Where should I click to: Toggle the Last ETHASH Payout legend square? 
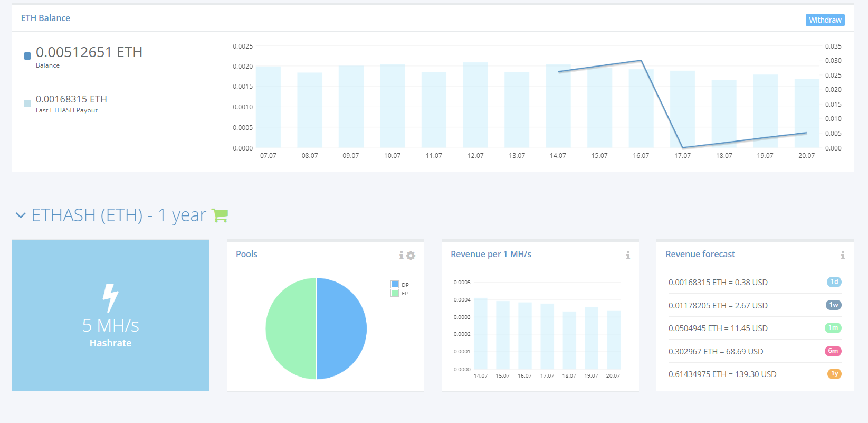27,104
